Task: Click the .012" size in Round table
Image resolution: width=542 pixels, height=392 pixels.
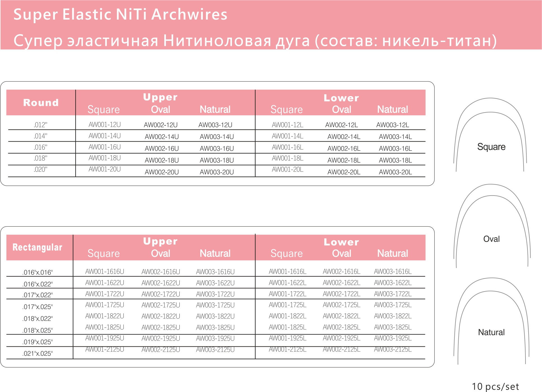Action: (40, 125)
